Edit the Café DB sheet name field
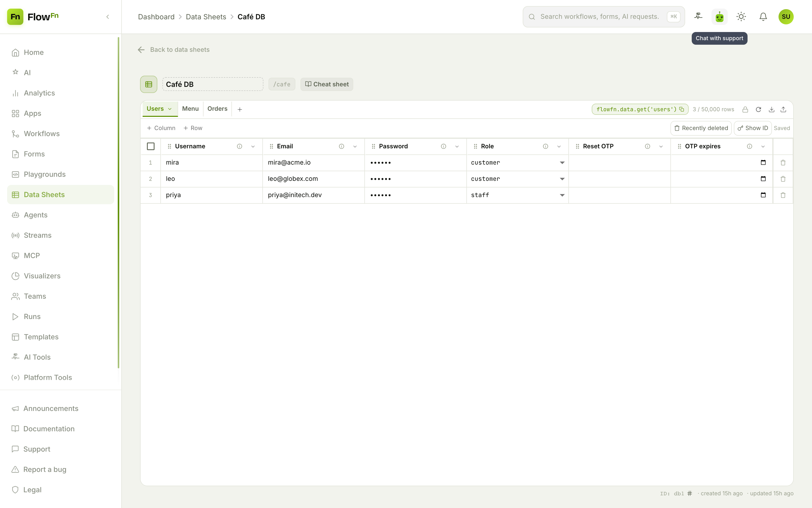812x508 pixels. tap(213, 84)
